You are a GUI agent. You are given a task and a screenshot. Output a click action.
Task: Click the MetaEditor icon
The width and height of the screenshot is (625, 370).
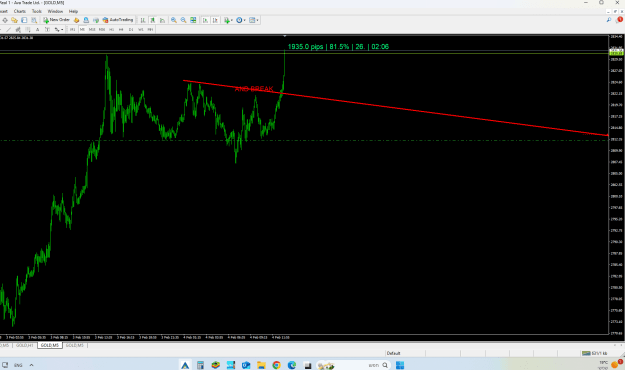pos(76,20)
